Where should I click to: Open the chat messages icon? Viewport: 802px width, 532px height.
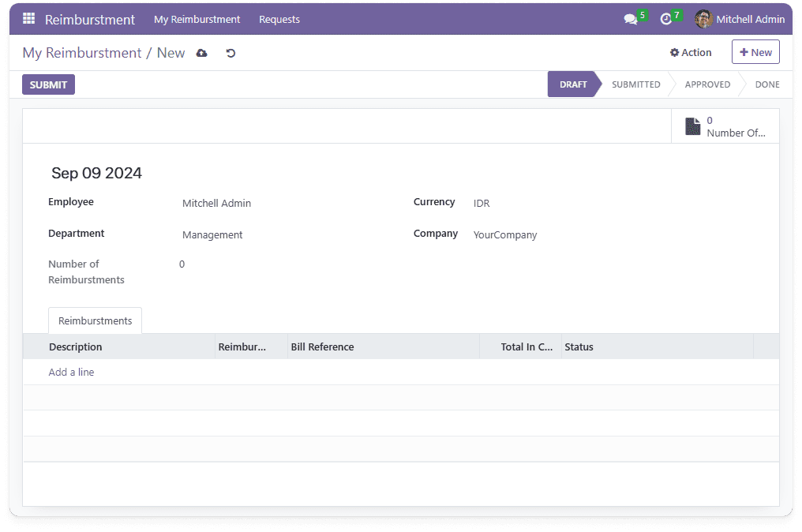tap(630, 19)
